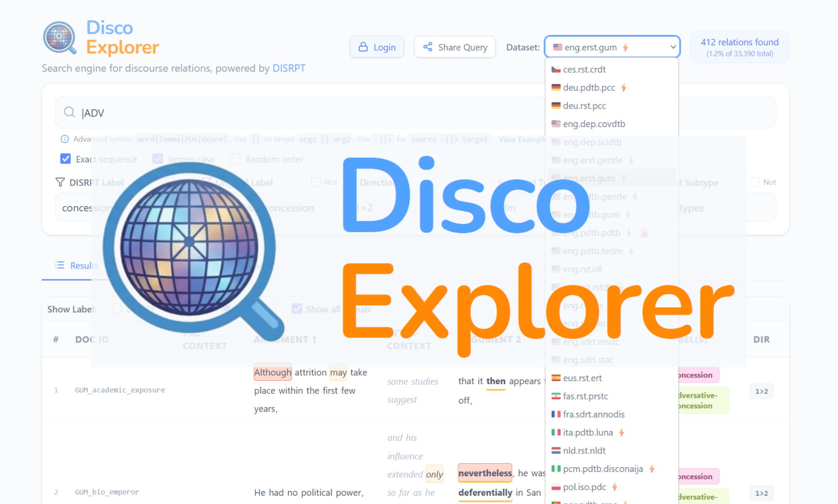This screenshot has width=838, height=504.
Task: Click the share icon on the Share Query button
Action: pos(428,47)
